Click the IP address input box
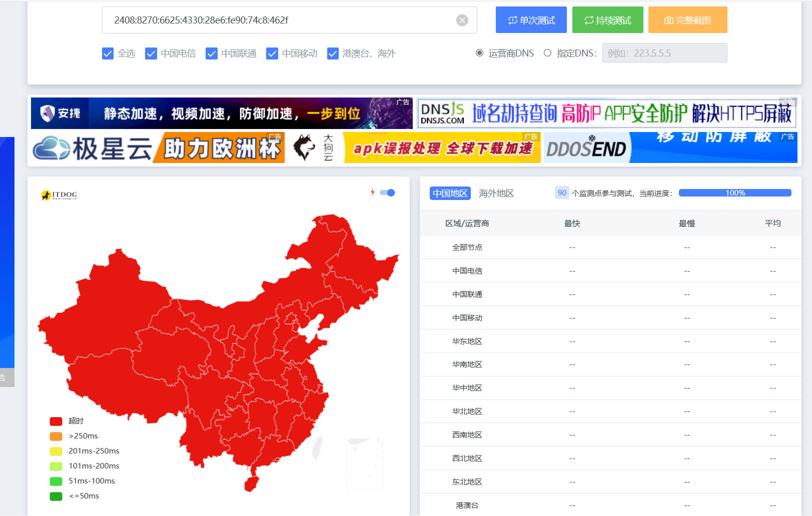The height and width of the screenshot is (516, 812). click(x=289, y=20)
